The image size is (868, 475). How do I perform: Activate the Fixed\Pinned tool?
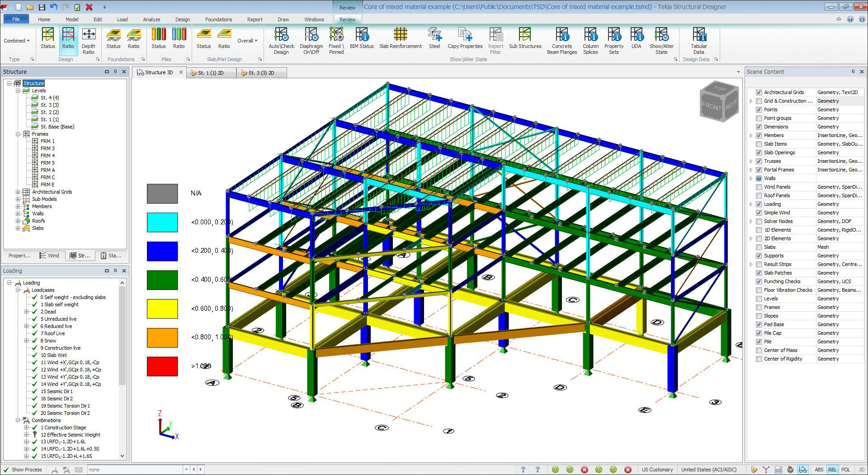pyautogui.click(x=336, y=40)
